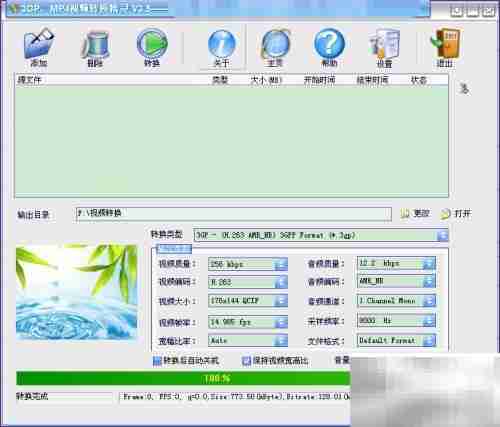
Task: Click the bamboo and water preview thumbnail
Action: (77, 292)
